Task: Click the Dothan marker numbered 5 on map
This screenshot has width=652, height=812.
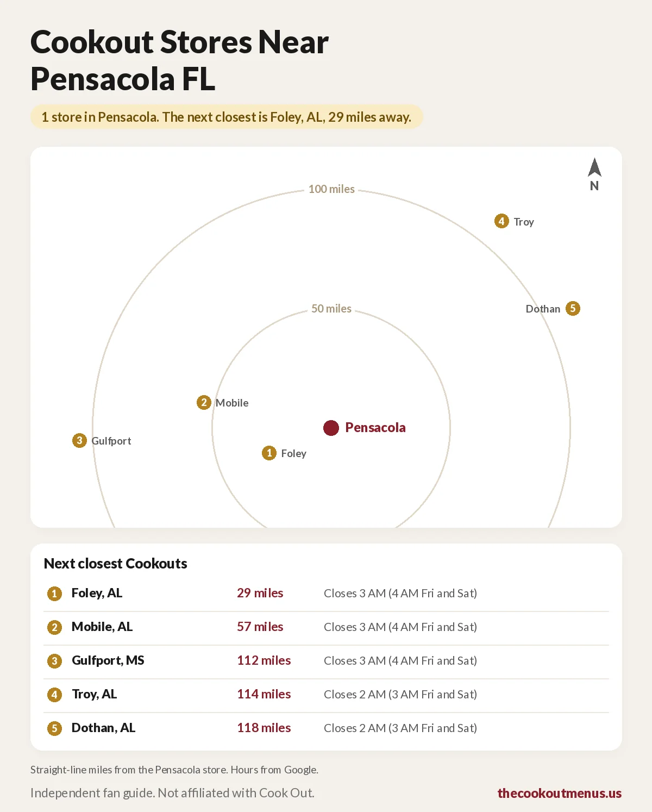Action: pos(573,308)
